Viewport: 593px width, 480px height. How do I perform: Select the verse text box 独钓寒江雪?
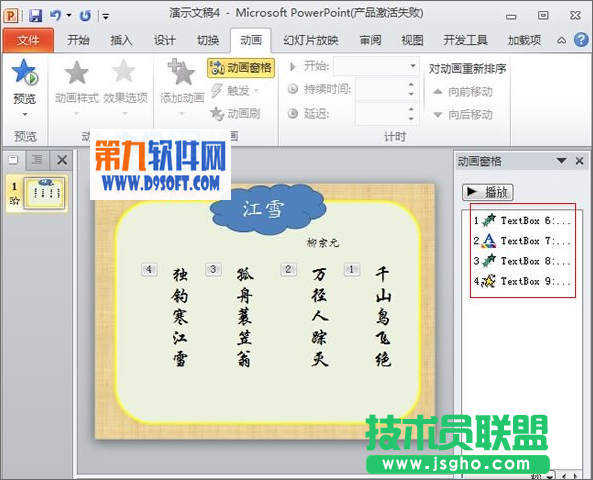[x=180, y=317]
